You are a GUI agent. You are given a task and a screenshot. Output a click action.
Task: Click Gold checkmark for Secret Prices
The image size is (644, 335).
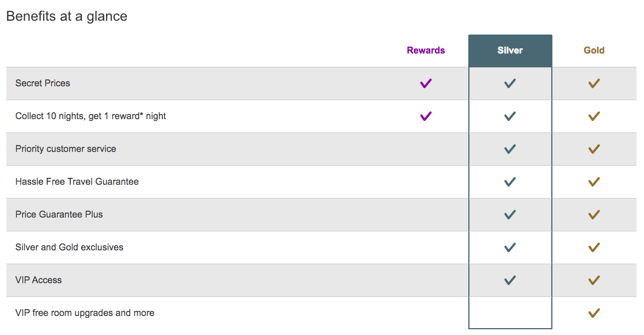click(594, 83)
